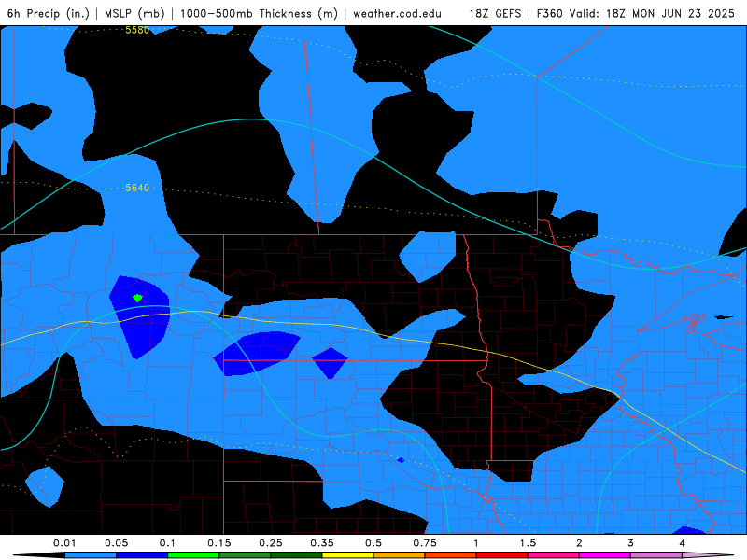Screen dimensions: 747x560
Task: Click the green precipitation maximum on the map
Action: [137, 298]
